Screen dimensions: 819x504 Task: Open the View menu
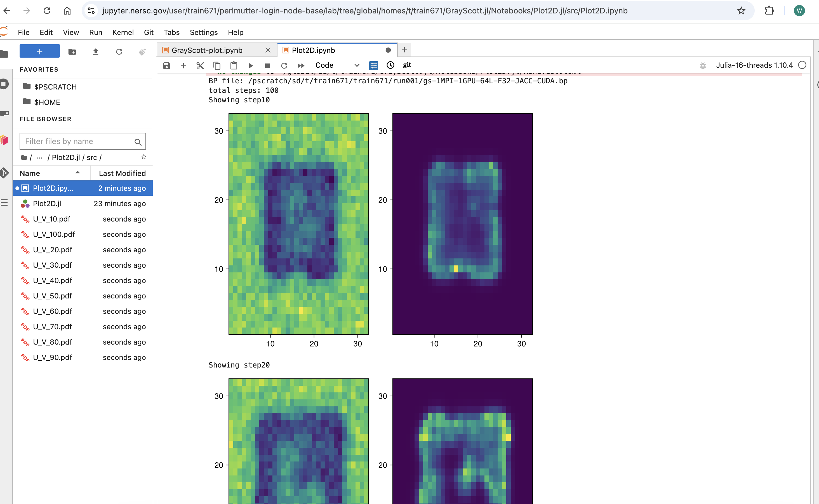tap(71, 32)
